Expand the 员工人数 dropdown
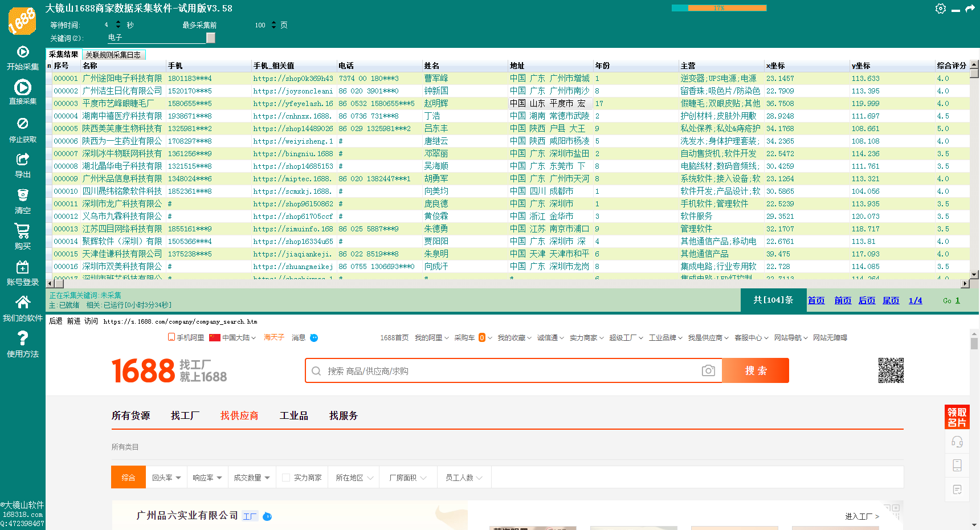The width and height of the screenshot is (980, 530). 464,478
